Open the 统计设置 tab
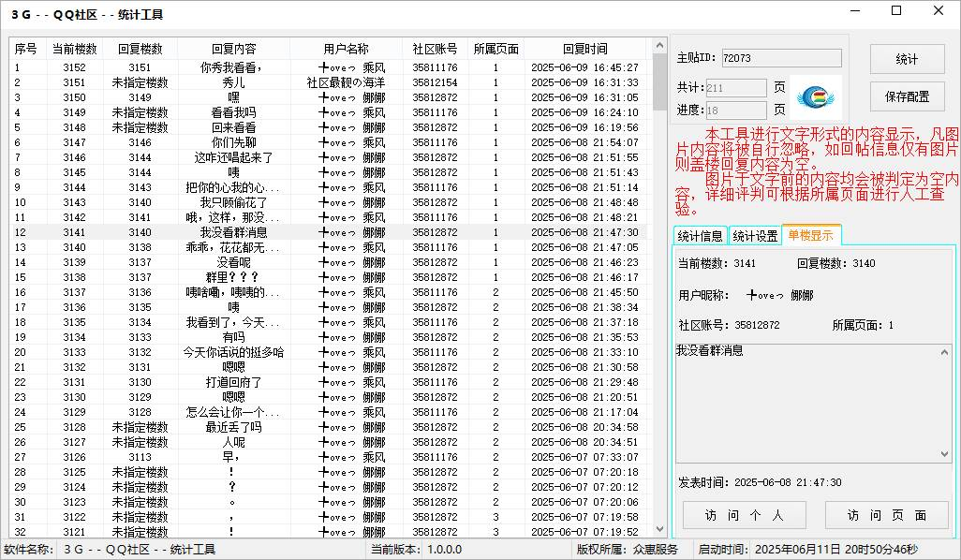This screenshot has height=560, width=961. (x=755, y=236)
